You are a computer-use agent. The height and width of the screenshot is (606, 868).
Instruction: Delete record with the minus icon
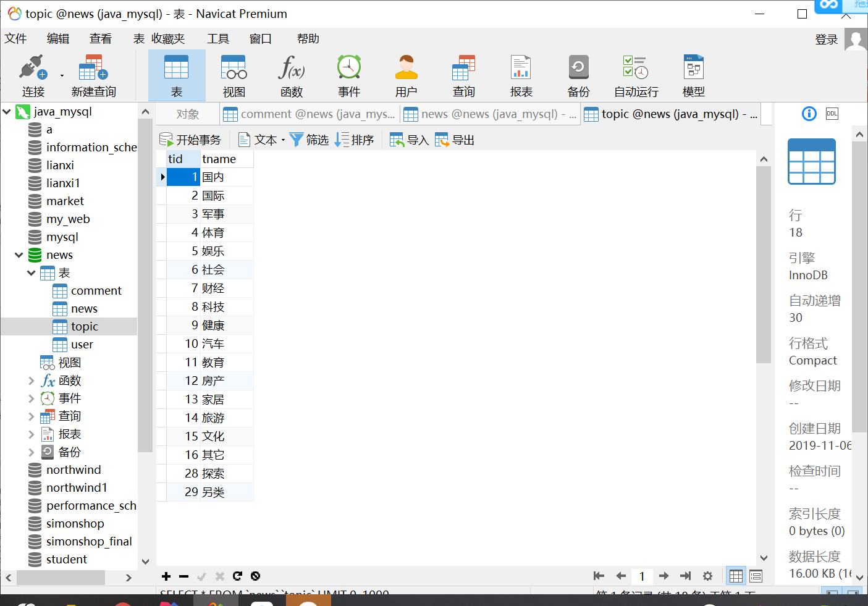183,576
